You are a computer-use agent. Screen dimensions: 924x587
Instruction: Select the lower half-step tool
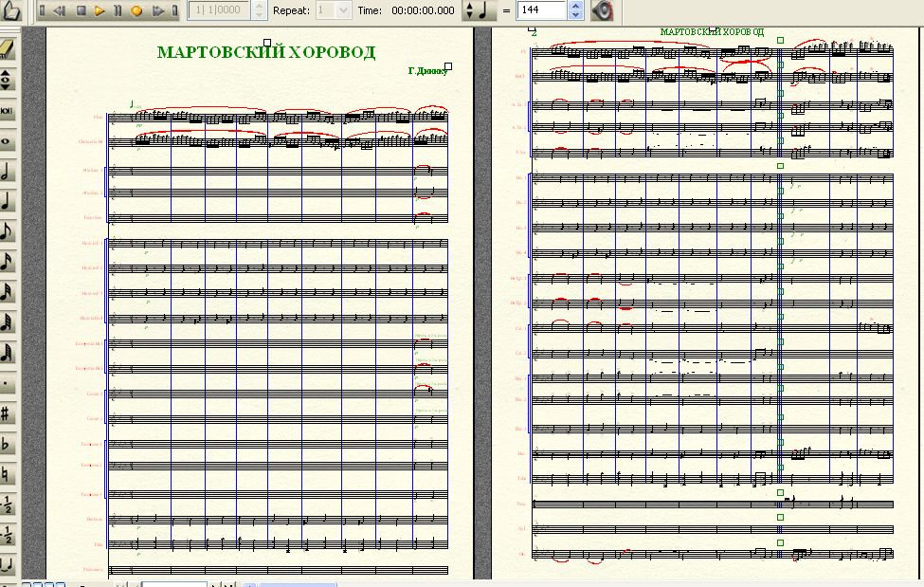pyautogui.click(x=7, y=536)
